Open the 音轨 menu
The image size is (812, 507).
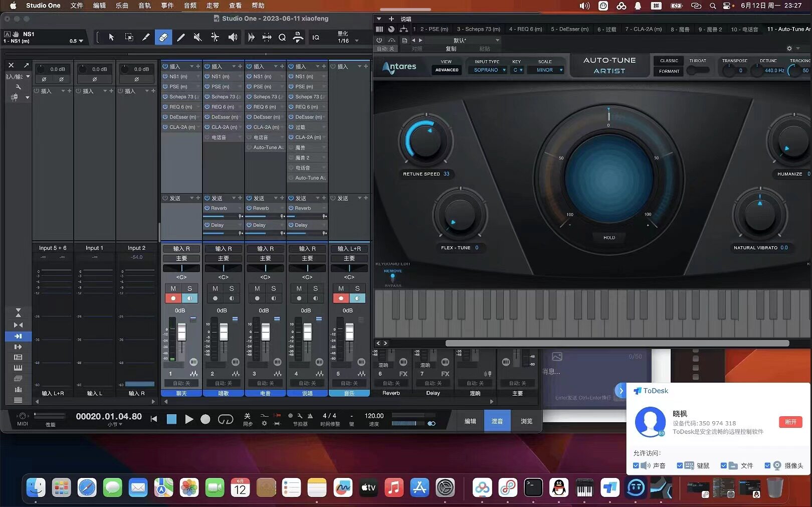[145, 6]
